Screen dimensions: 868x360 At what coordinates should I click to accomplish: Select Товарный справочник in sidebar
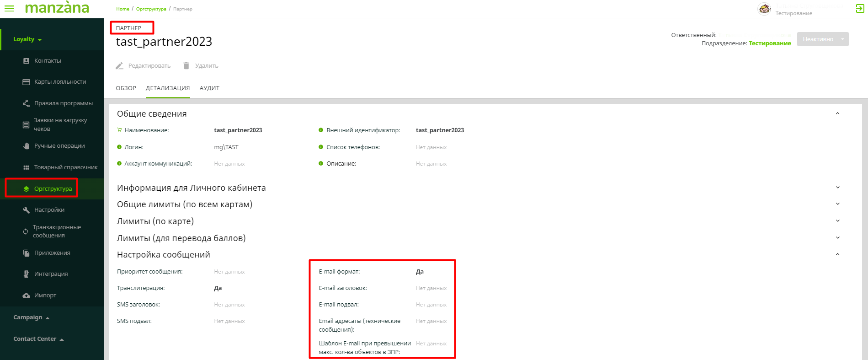pos(65,167)
